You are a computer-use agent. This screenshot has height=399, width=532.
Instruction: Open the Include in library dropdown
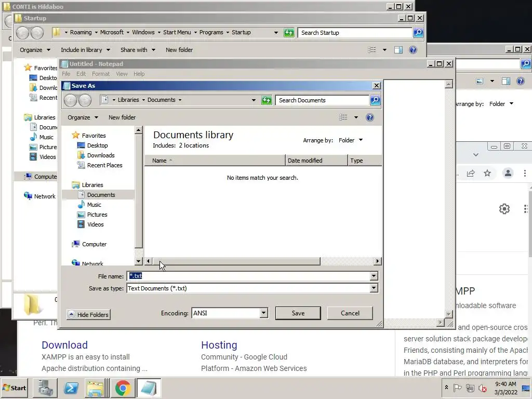click(86, 50)
